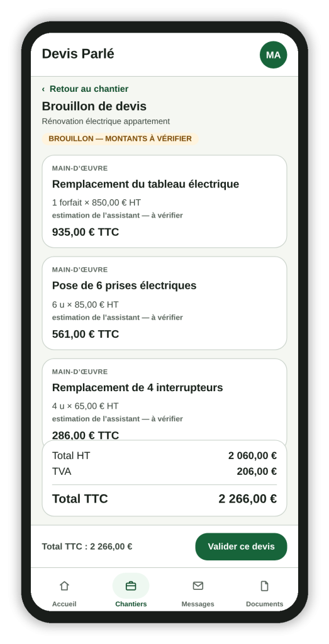This screenshot has height=644, width=329.
Task: Open the Documents file icon
Action: tap(264, 586)
